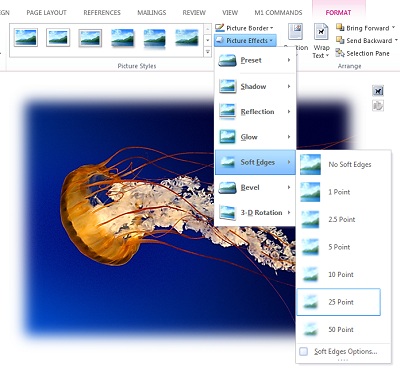
Task: Expand the Bring Forward dropdown arrow
Action: 394,28
